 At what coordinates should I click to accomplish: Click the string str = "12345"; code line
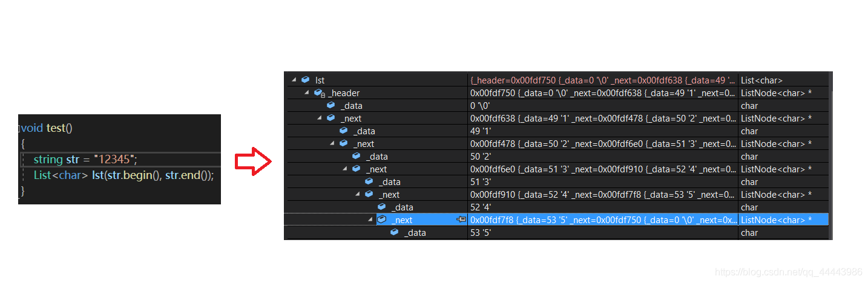coord(85,160)
